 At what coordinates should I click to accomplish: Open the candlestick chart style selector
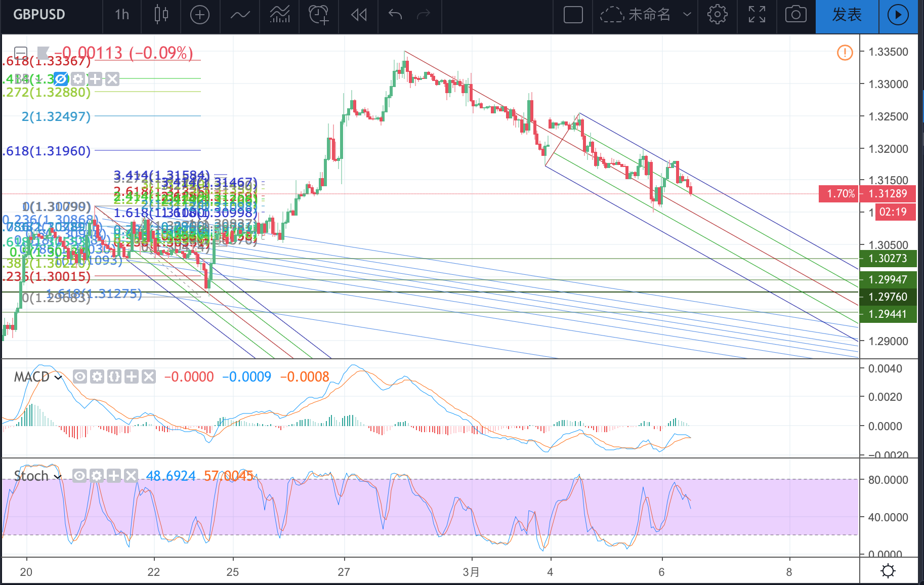[x=161, y=15]
